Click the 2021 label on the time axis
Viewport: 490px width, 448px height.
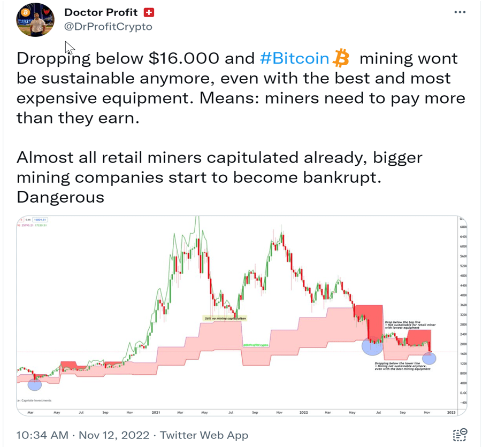(156, 413)
